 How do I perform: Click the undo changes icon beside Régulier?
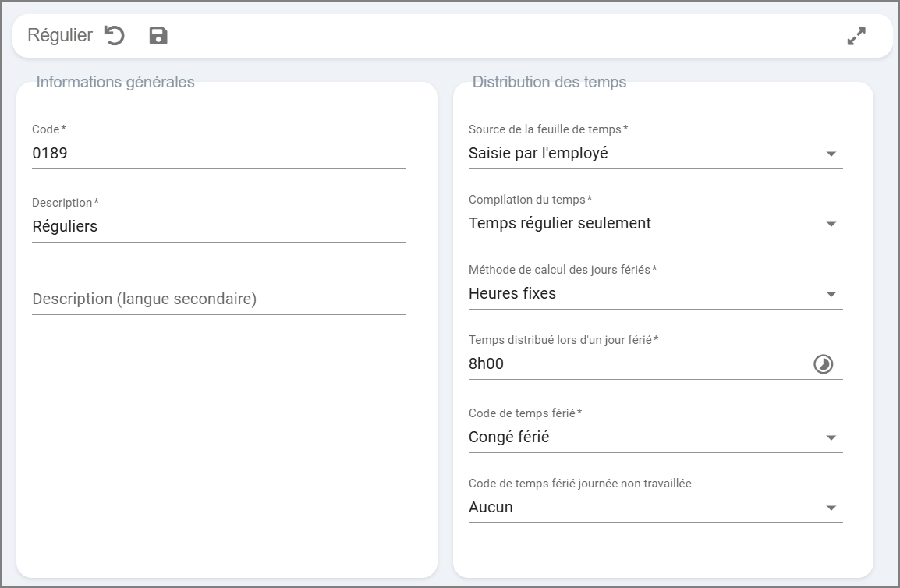pos(115,36)
